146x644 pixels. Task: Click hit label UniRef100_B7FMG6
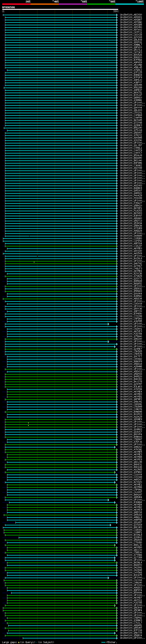131,60
